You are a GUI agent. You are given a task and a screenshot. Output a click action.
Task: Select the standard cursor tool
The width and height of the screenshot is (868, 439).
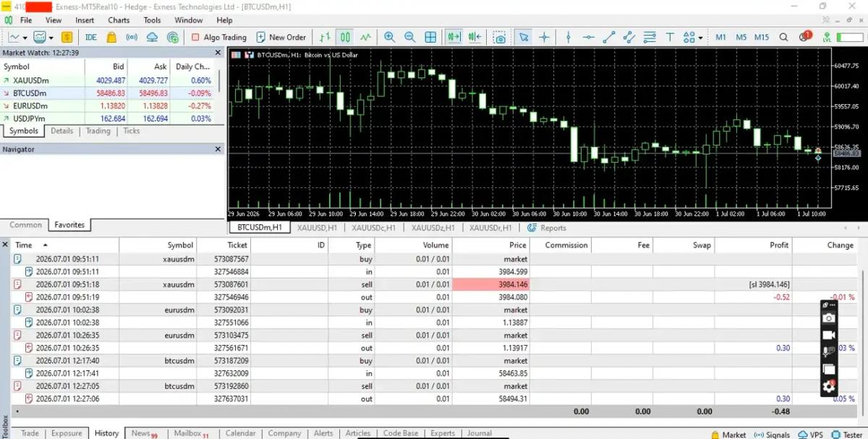coord(524,37)
